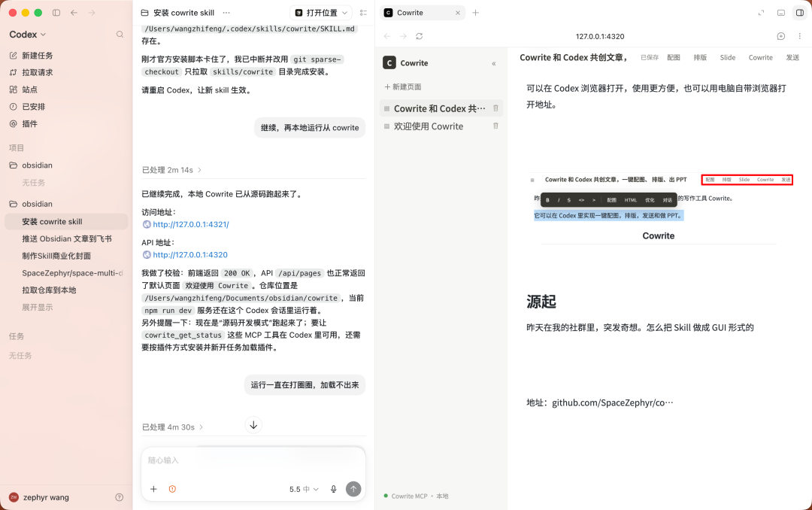The image size is (812, 510).
Task: Open the help question-mark icon
Action: tap(119, 497)
